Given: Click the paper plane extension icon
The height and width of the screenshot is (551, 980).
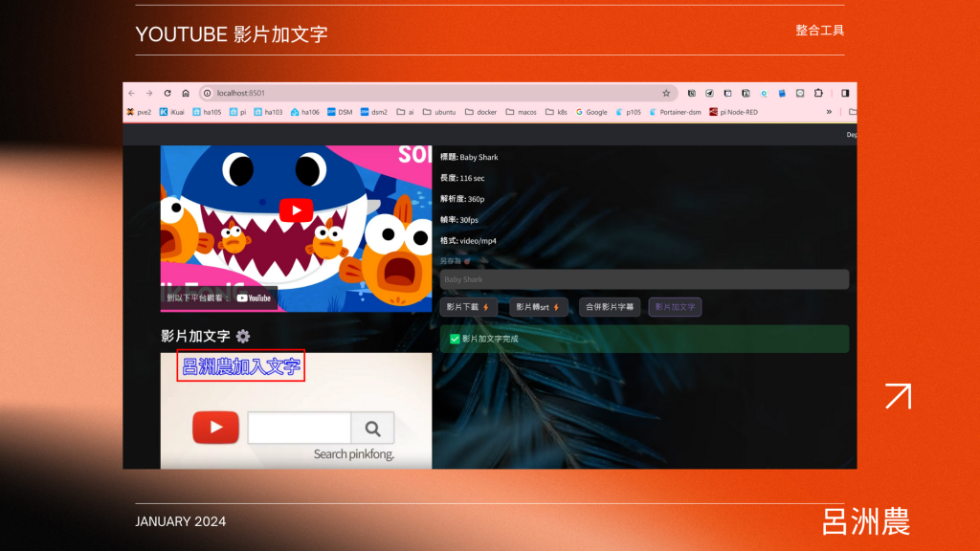Looking at the screenshot, I should click(709, 93).
